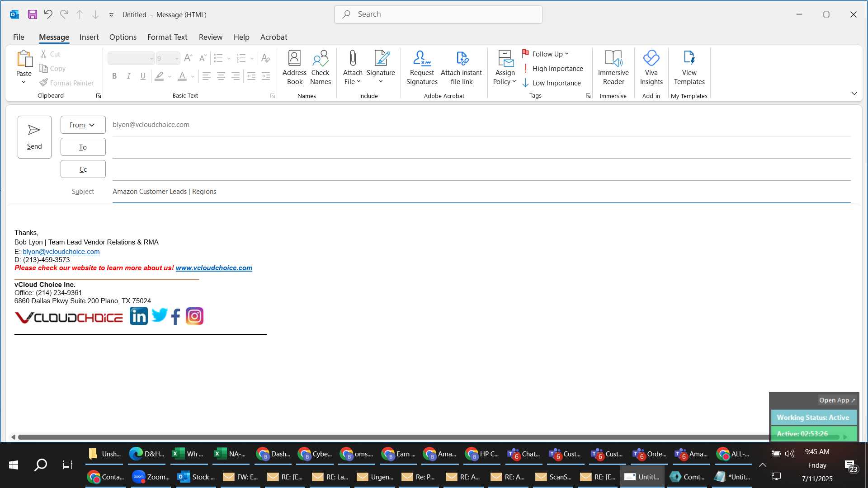The image size is (868, 488).
Task: Open the Windows taskbar search
Action: (41, 465)
